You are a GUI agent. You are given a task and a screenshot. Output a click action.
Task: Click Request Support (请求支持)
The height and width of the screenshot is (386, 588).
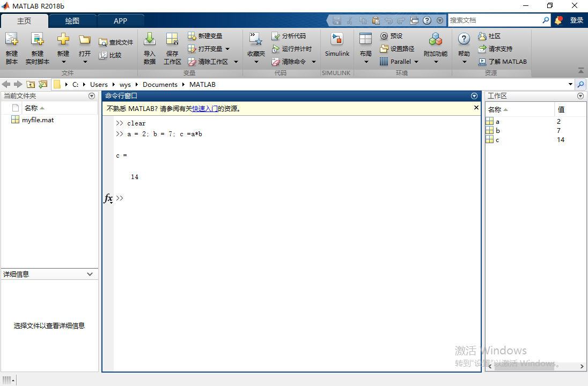(495, 49)
